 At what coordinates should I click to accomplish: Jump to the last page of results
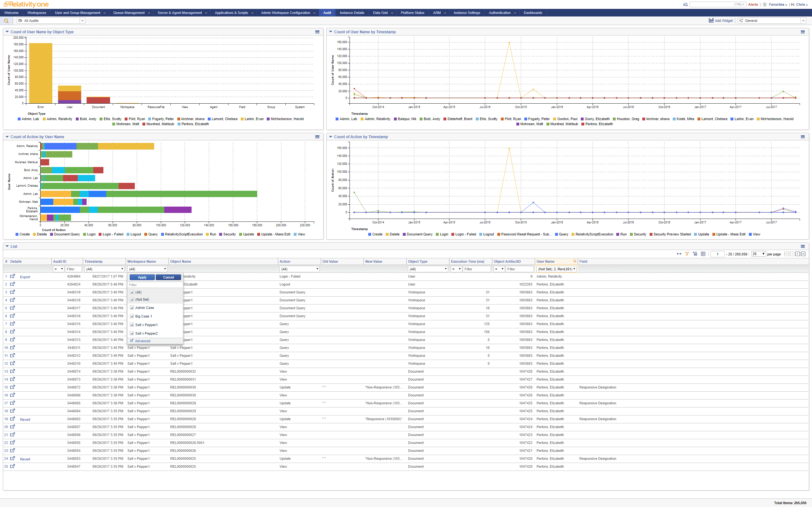click(803, 254)
